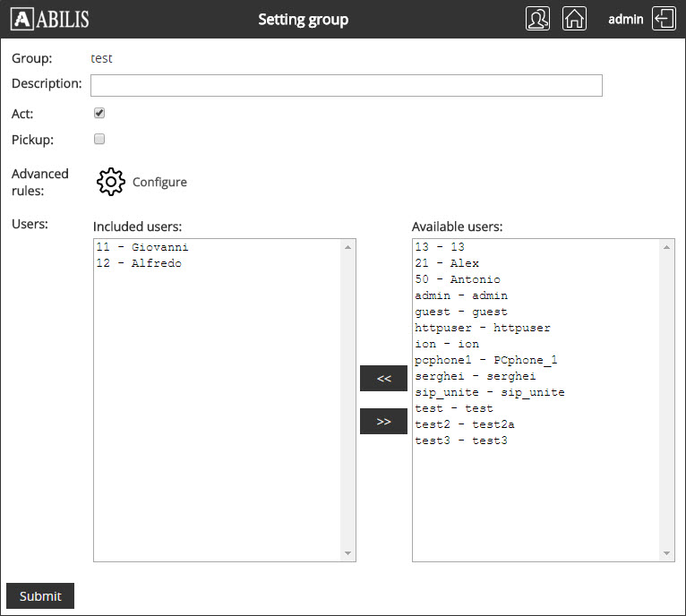Viewport: 686px width, 616px height.
Task: Click the ABILIS logo in header
Action: 52,19
